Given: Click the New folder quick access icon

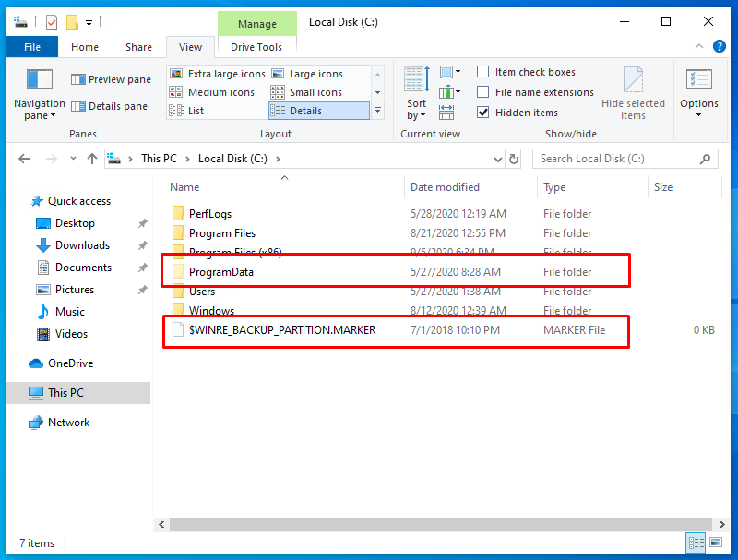Looking at the screenshot, I should (72, 21).
